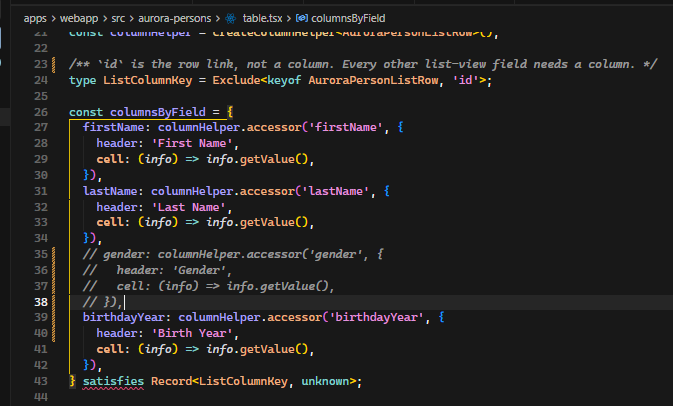Click line number 23 in the gutter
The image size is (673, 406).
41,64
